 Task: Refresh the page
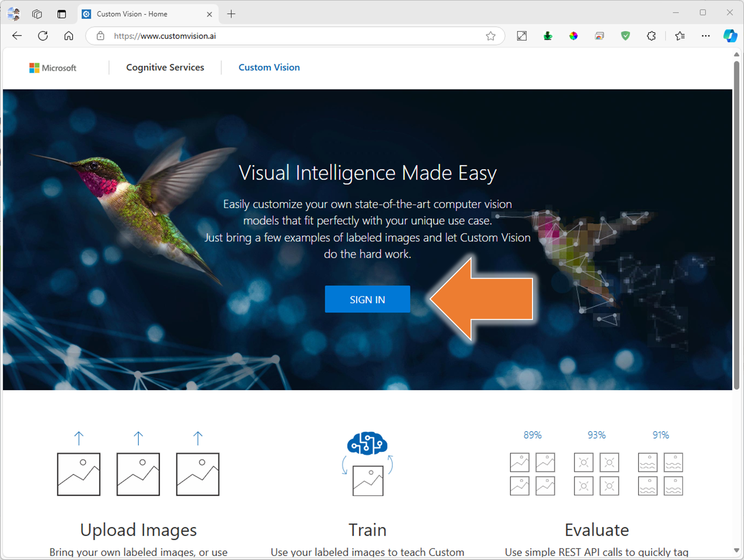[x=43, y=36]
